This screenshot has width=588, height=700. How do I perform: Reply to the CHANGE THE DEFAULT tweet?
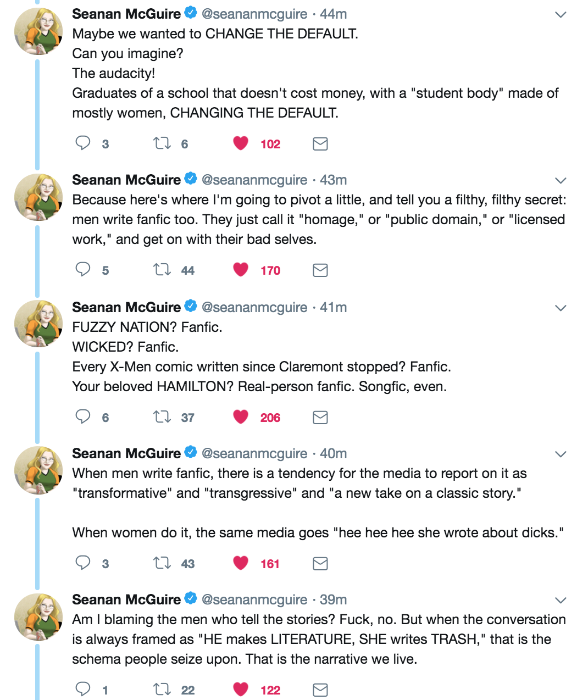click(x=83, y=143)
